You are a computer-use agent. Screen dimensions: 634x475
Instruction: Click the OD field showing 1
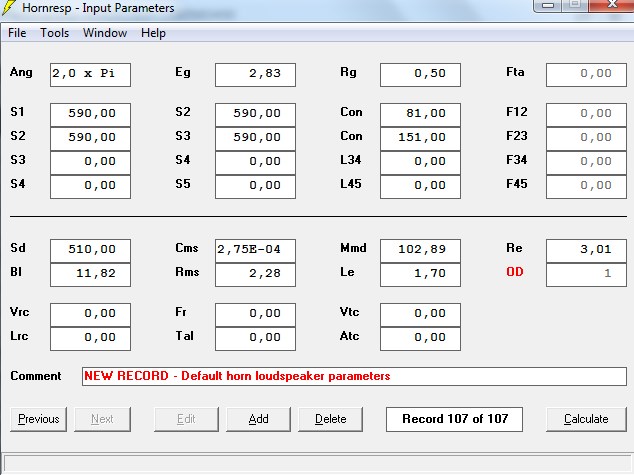tap(586, 274)
